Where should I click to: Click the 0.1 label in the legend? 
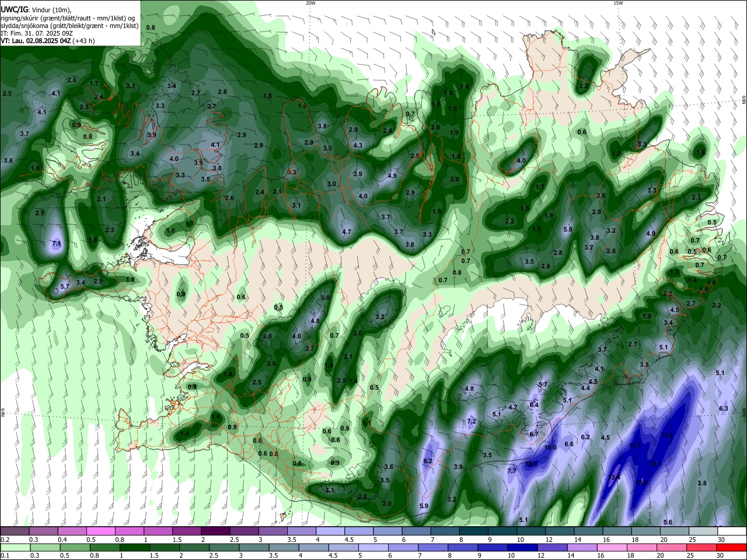(x=4, y=555)
